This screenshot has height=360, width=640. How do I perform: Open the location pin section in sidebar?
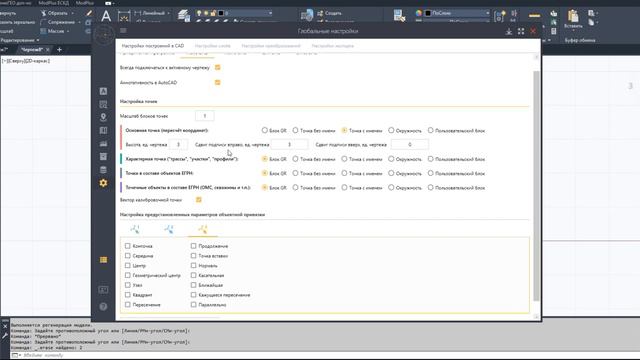pos(103,118)
